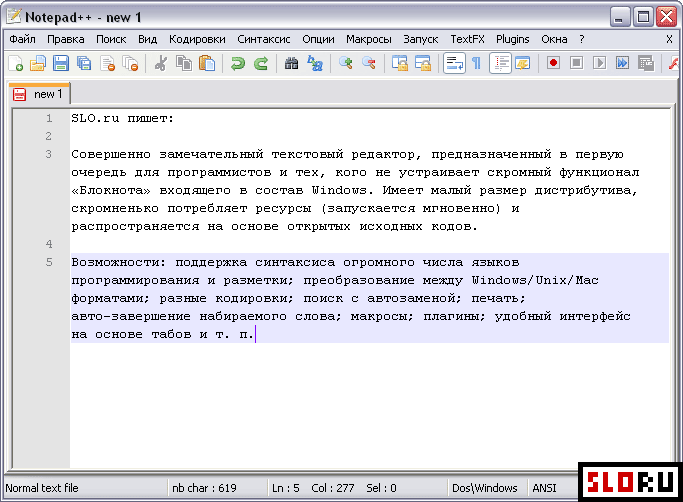Click the Open file folder icon
Viewport: 683px width, 502px height.
pos(38,63)
